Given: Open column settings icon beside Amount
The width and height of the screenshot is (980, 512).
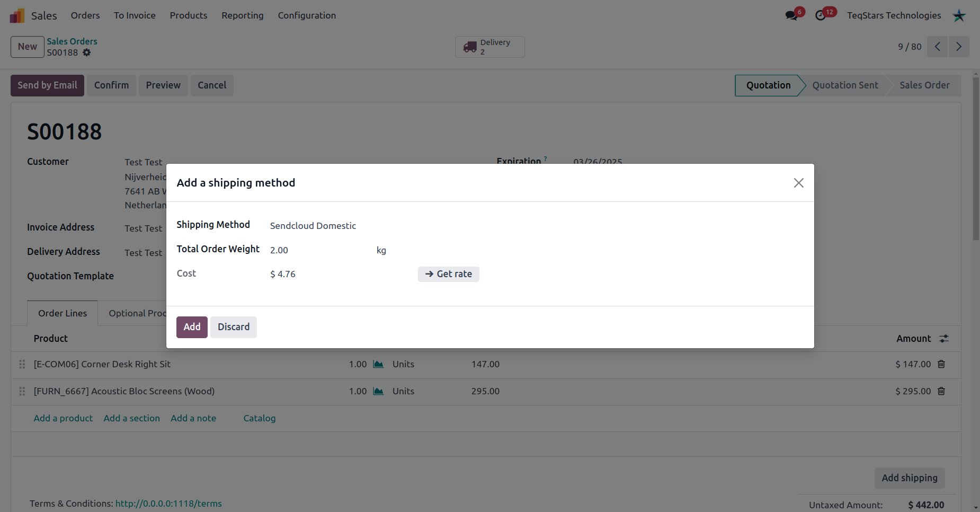Looking at the screenshot, I should pyautogui.click(x=944, y=339).
